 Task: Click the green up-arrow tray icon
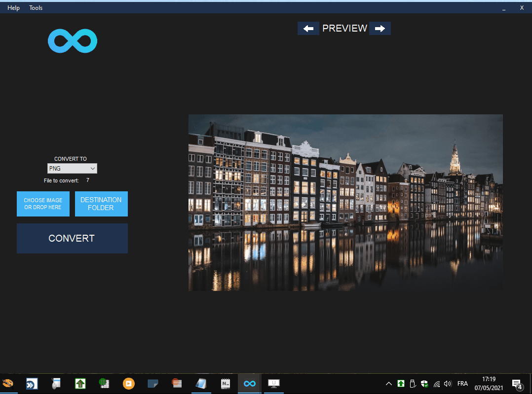click(401, 384)
